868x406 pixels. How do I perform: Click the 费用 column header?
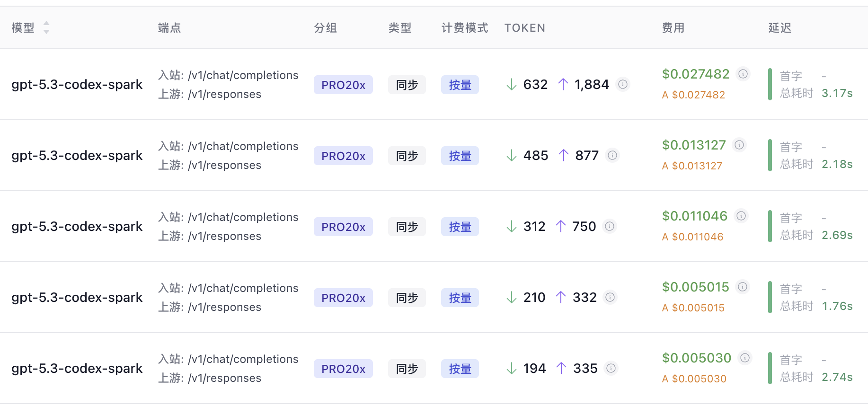[673, 28]
